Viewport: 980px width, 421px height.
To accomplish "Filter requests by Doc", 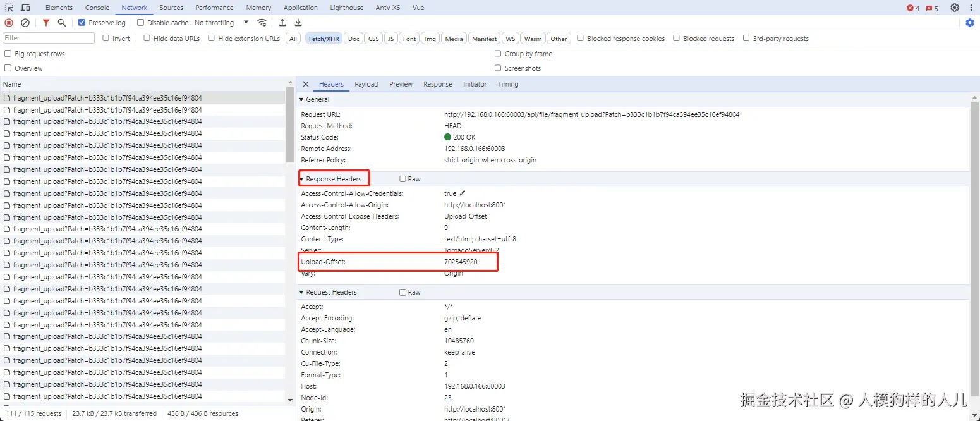I will coord(354,39).
